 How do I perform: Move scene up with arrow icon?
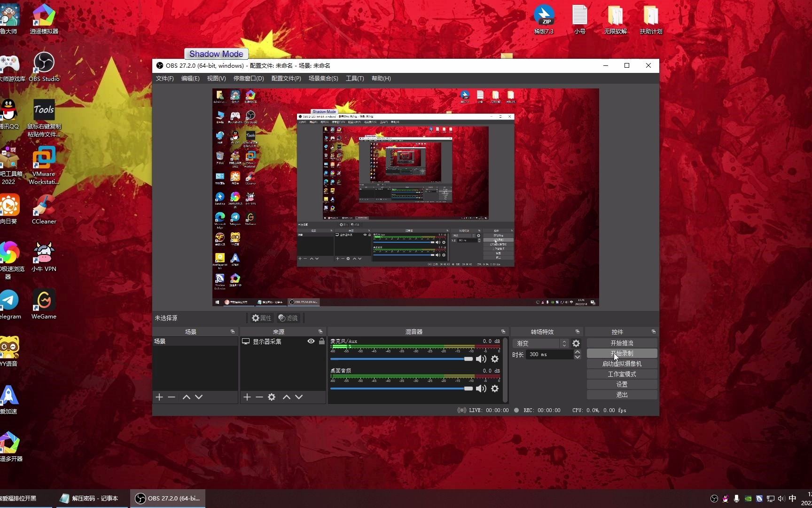(187, 397)
